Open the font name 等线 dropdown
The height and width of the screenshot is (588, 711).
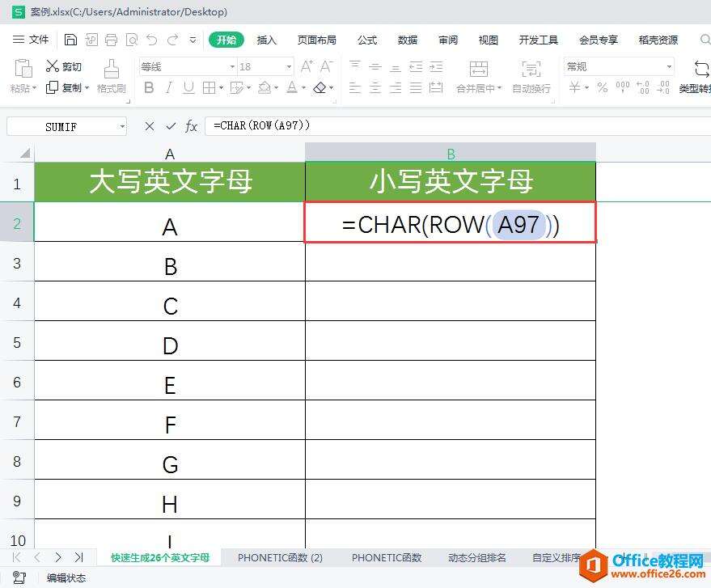pos(232,67)
